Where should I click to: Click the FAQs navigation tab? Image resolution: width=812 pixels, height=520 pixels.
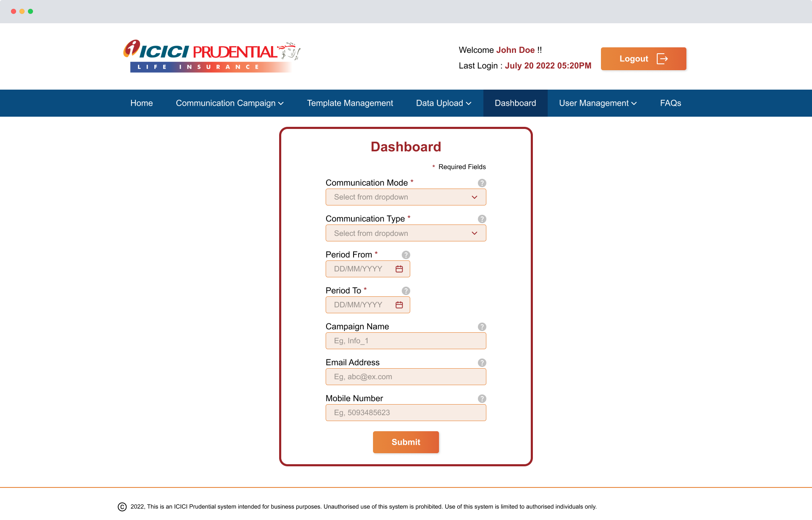coord(671,103)
